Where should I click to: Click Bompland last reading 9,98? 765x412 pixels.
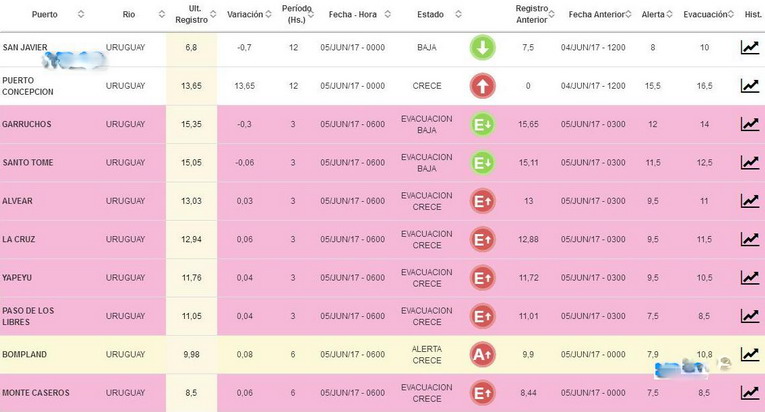[x=191, y=354]
